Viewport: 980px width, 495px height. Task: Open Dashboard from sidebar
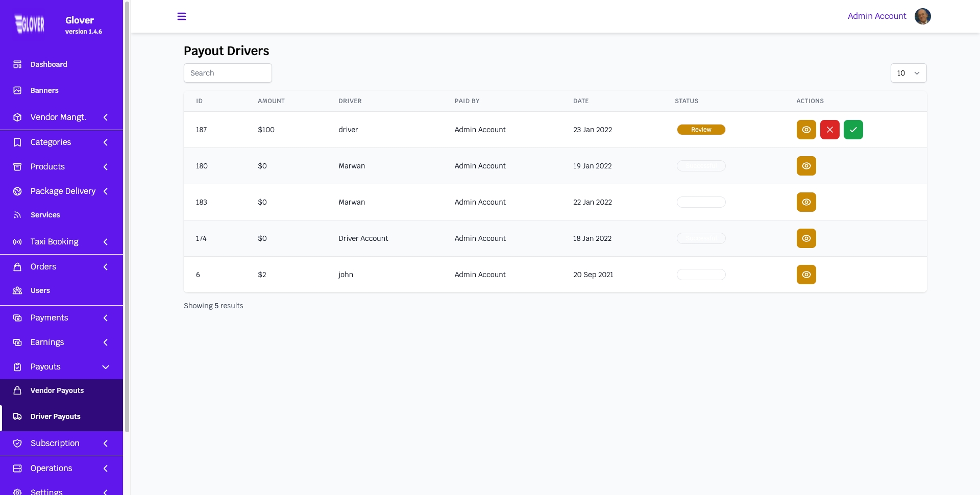click(x=48, y=64)
